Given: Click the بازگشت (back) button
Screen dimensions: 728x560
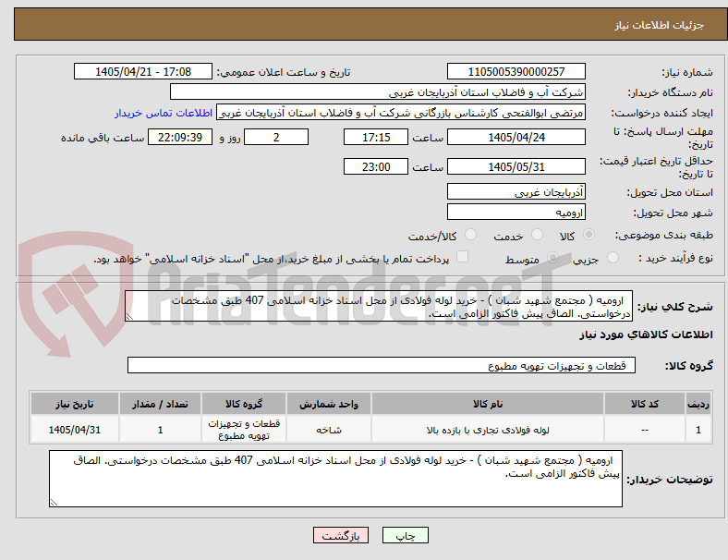Looking at the screenshot, I should [341, 535].
